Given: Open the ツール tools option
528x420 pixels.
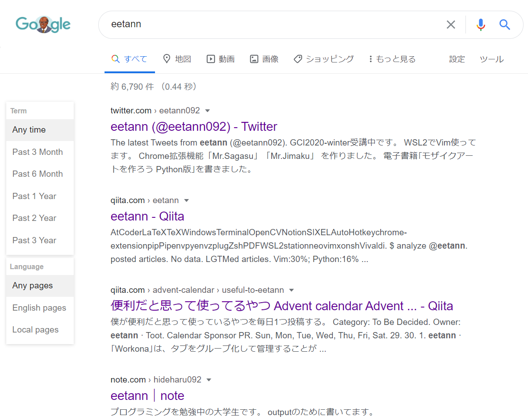Looking at the screenshot, I should pyautogui.click(x=492, y=59).
